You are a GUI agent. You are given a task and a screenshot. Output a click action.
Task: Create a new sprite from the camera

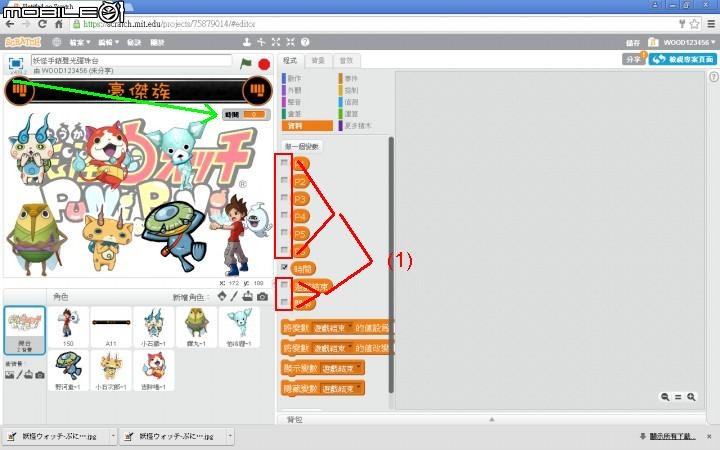click(262, 297)
